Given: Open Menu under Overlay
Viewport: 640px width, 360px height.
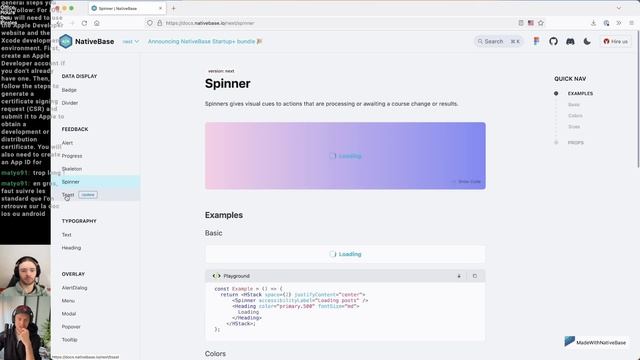Looking at the screenshot, I should 68,301.
